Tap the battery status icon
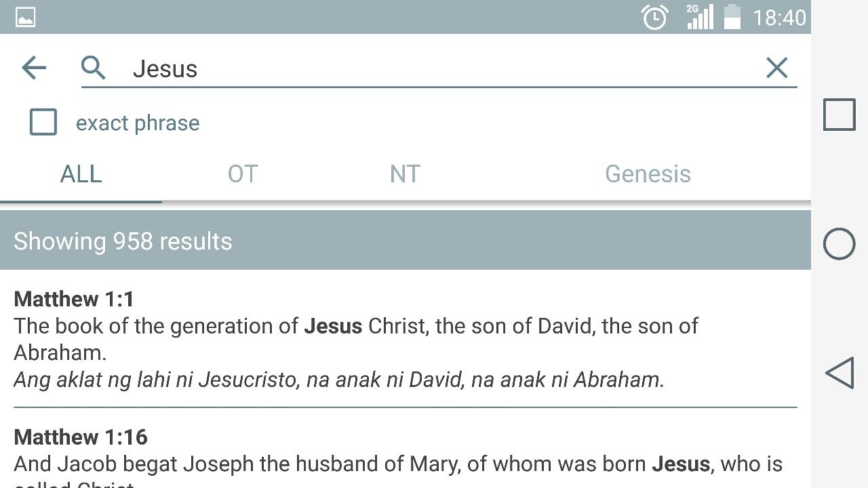Image resolution: width=868 pixels, height=488 pixels. pos(732,17)
